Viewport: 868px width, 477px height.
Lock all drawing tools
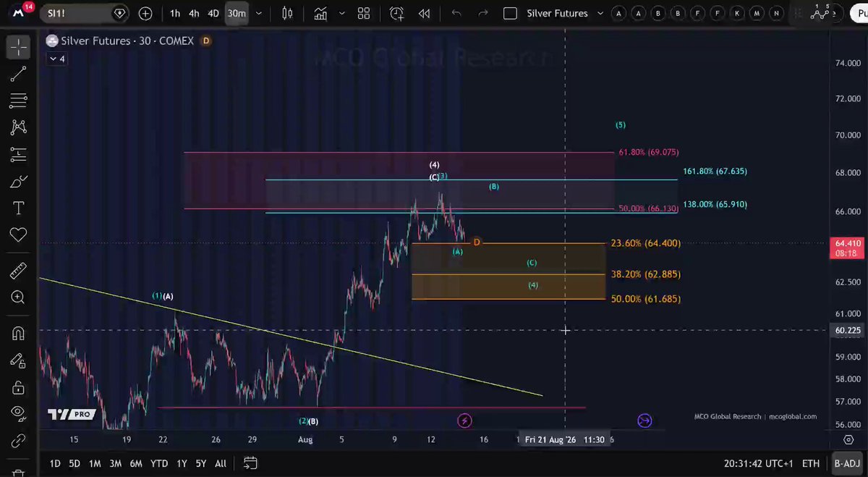[18, 388]
